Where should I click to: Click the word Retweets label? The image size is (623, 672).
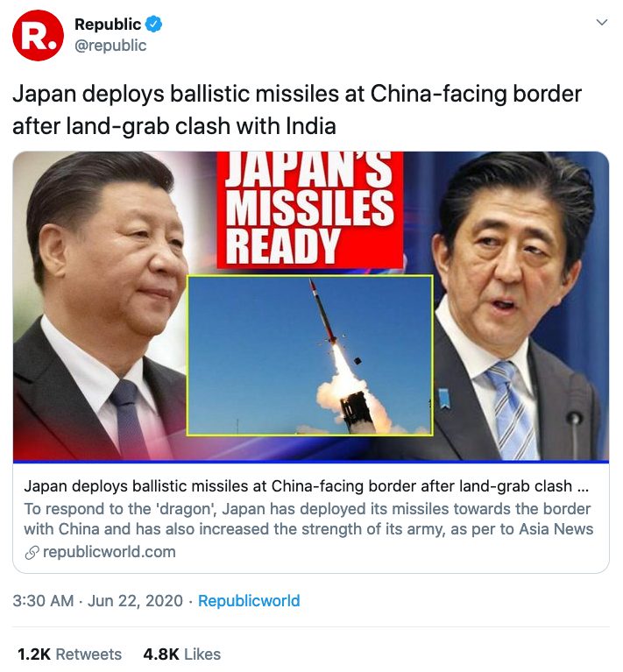point(88,654)
